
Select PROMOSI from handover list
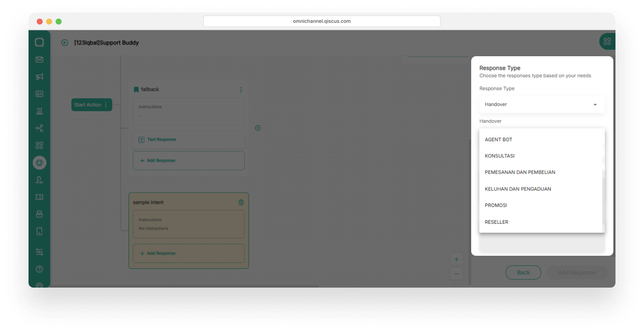(x=541, y=205)
